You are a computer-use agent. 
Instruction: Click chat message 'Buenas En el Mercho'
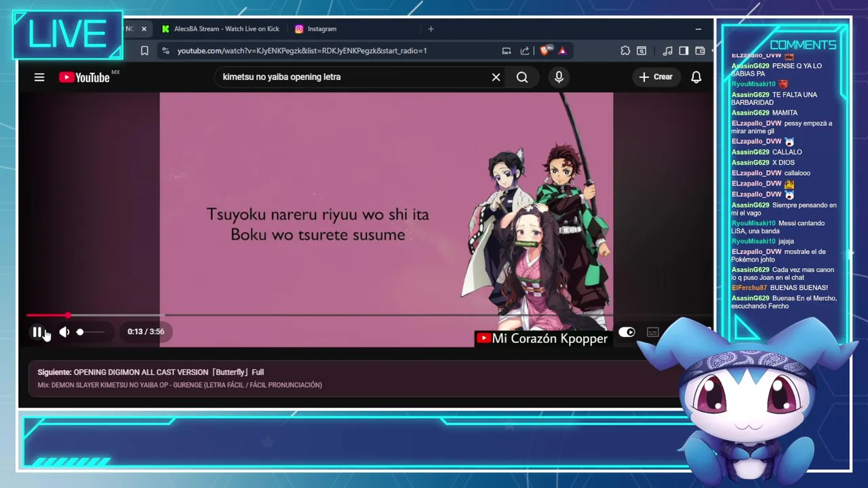(x=784, y=302)
